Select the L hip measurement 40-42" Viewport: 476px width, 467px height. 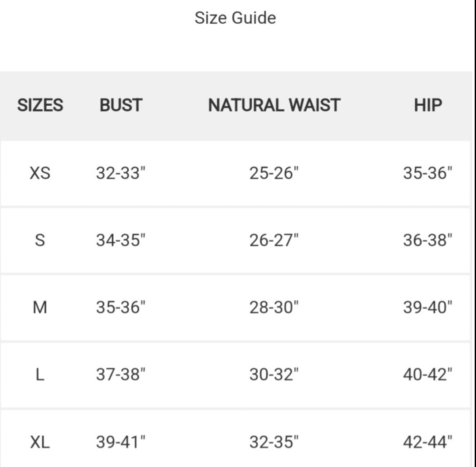click(428, 375)
